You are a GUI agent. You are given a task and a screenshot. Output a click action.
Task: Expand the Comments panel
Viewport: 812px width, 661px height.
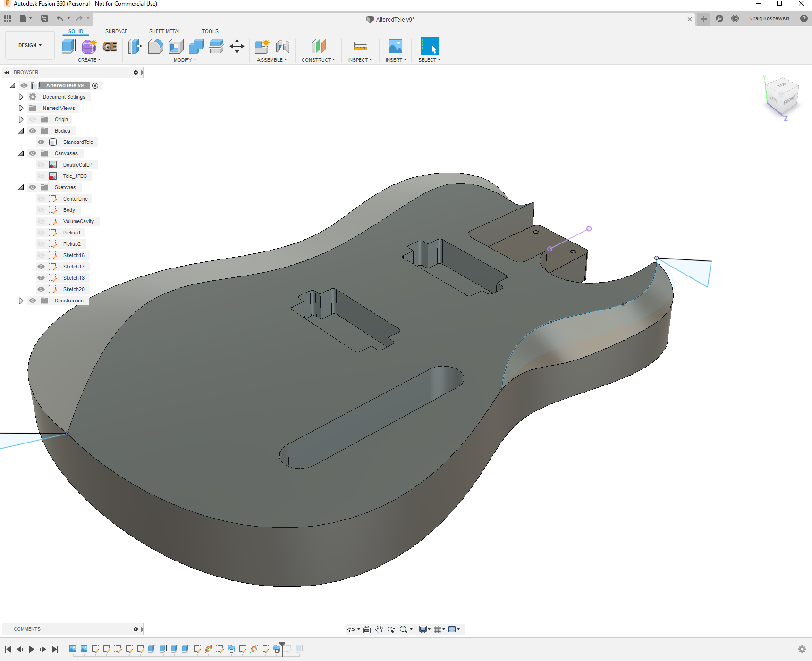coord(135,629)
